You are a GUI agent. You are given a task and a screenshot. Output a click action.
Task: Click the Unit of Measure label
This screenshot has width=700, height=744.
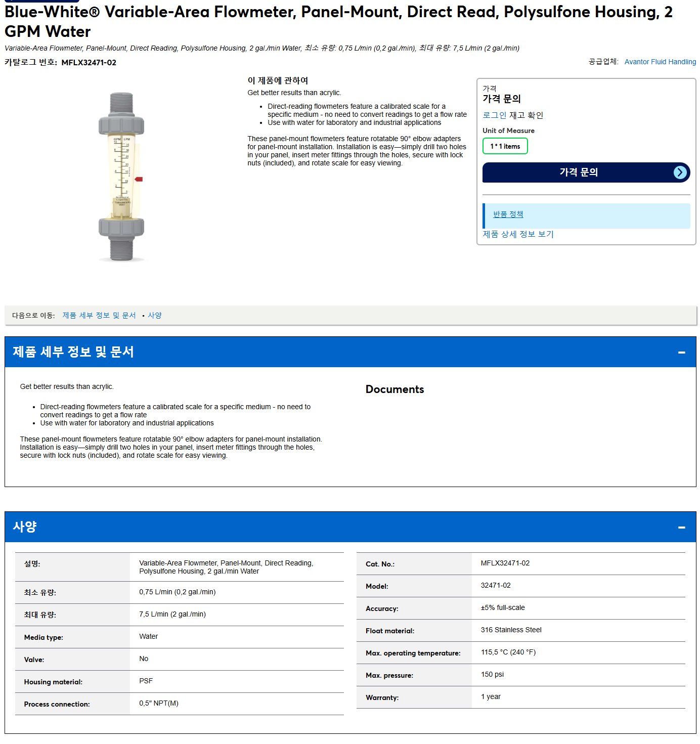pos(508,130)
